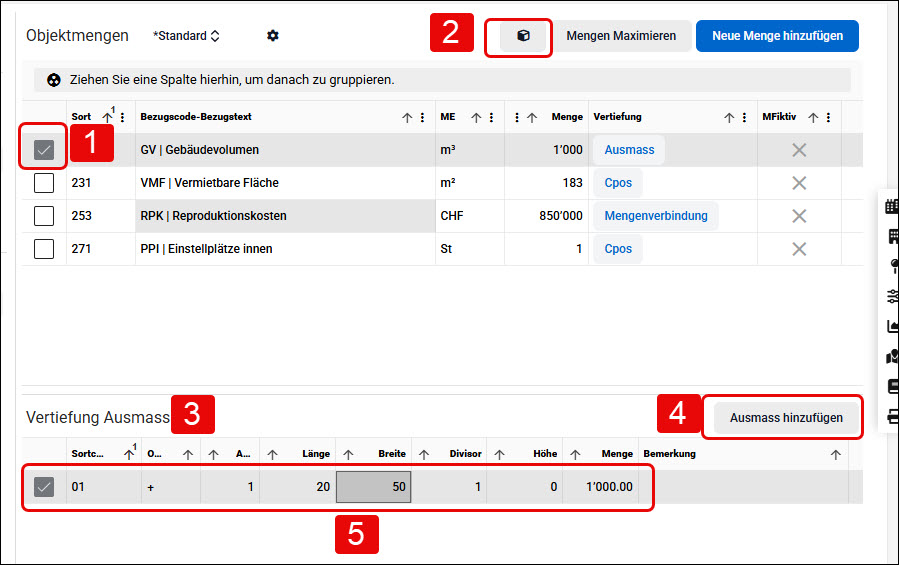899x565 pixels.
Task: Sort Ausmass table by Höhe arrow
Action: [x=499, y=454]
